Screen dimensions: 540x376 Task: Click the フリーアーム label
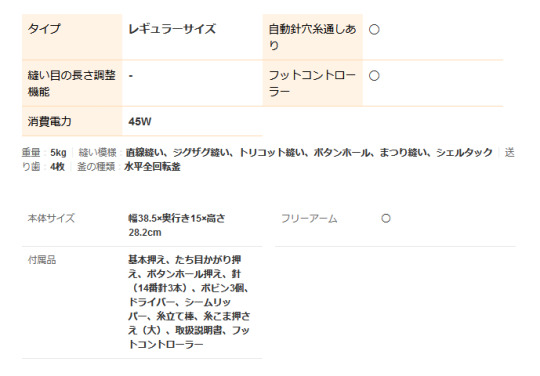tap(309, 218)
